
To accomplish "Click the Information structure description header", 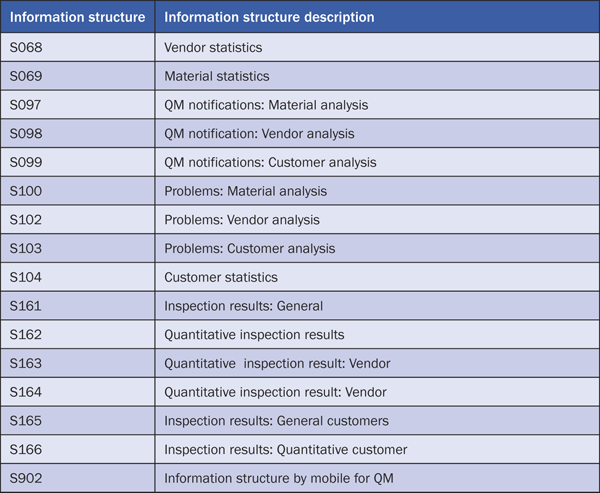I will point(269,18).
